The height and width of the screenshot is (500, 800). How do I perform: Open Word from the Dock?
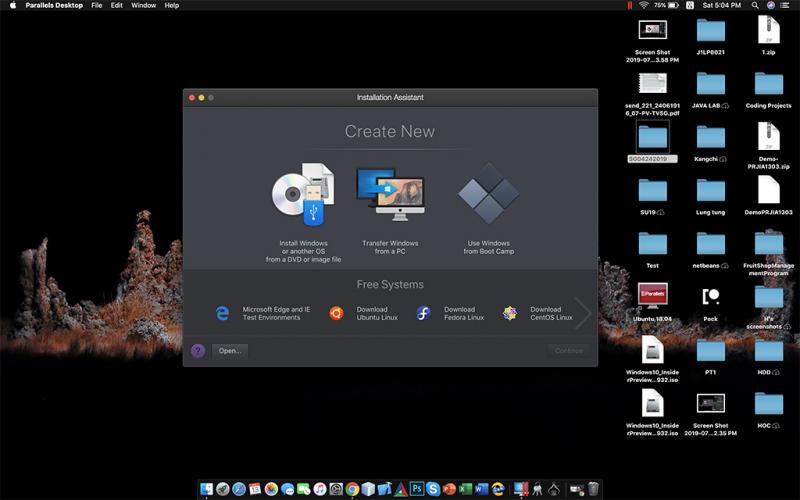pos(482,489)
